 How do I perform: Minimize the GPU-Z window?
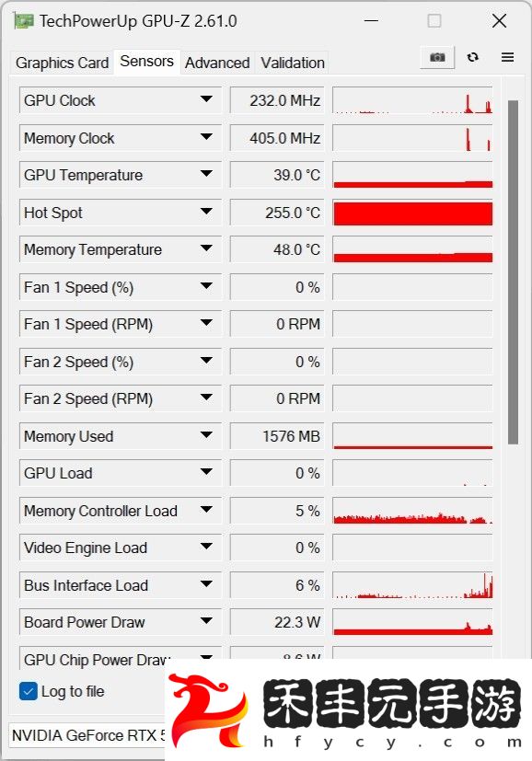point(371,21)
